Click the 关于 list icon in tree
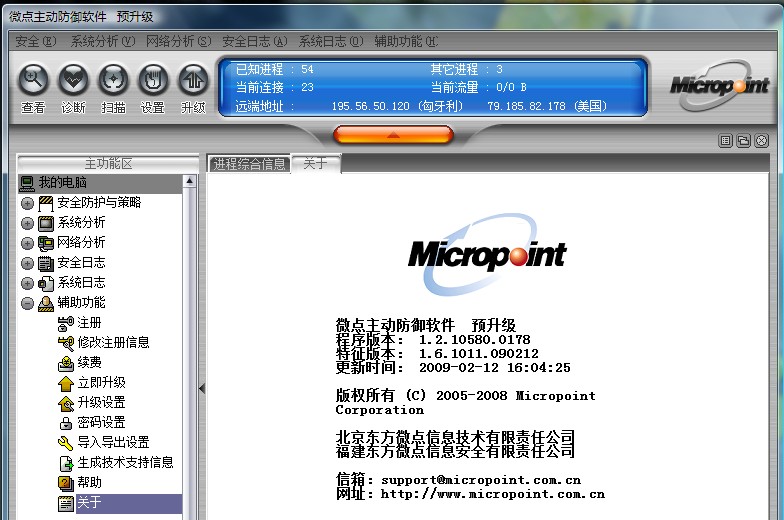 point(66,504)
